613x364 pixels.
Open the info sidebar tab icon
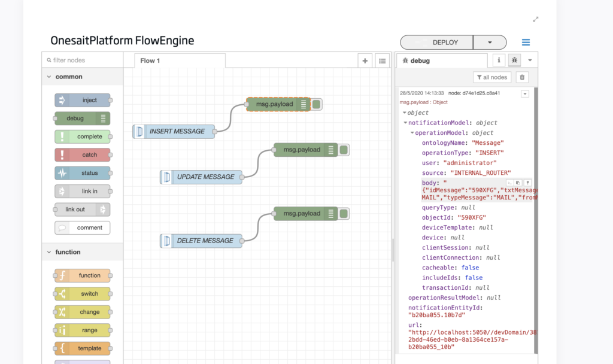click(499, 60)
